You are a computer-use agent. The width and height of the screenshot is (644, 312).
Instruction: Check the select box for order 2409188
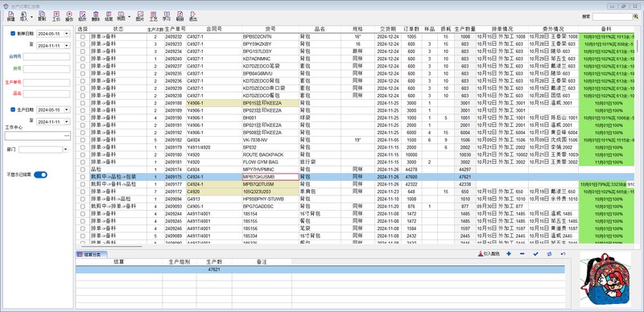click(83, 103)
